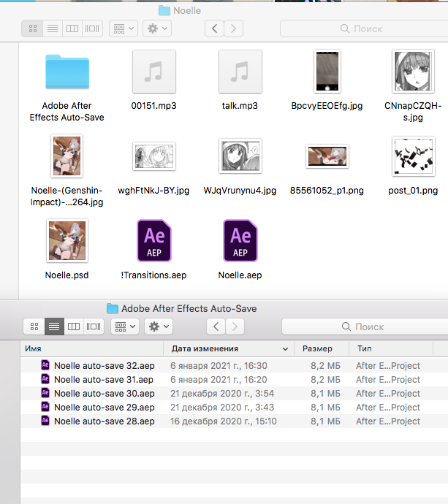Switch Noelle window to icon view

coord(33,28)
